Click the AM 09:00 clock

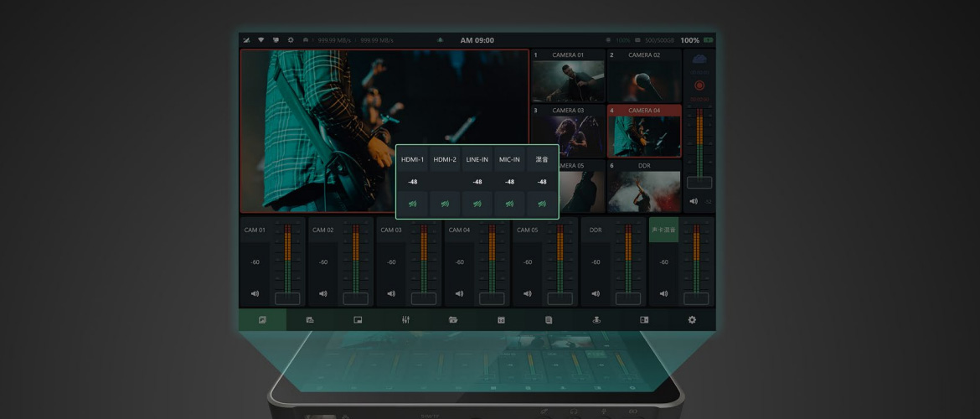click(477, 40)
